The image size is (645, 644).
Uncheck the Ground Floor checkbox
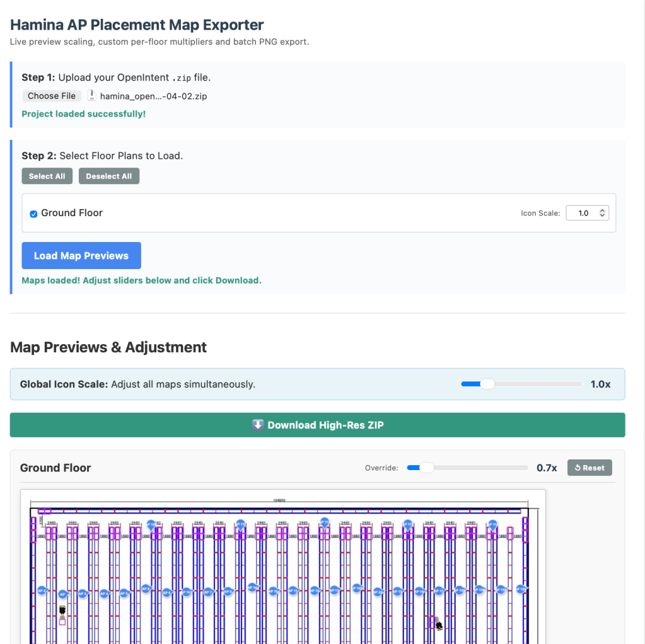[x=34, y=214]
